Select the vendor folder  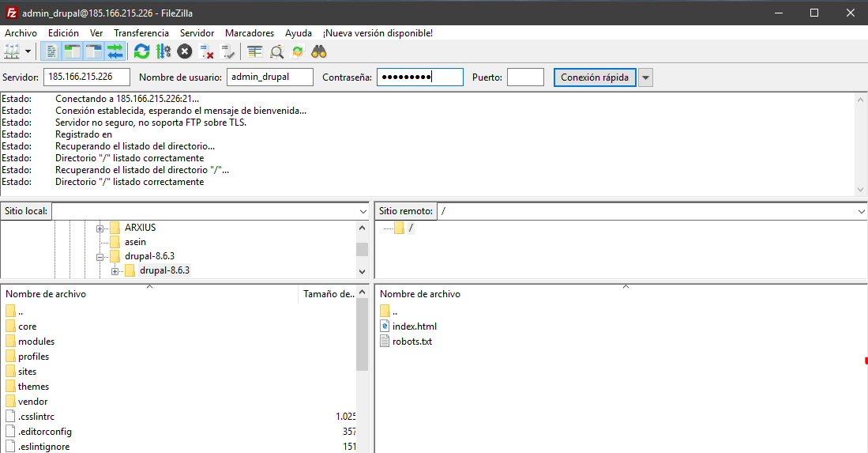click(32, 402)
